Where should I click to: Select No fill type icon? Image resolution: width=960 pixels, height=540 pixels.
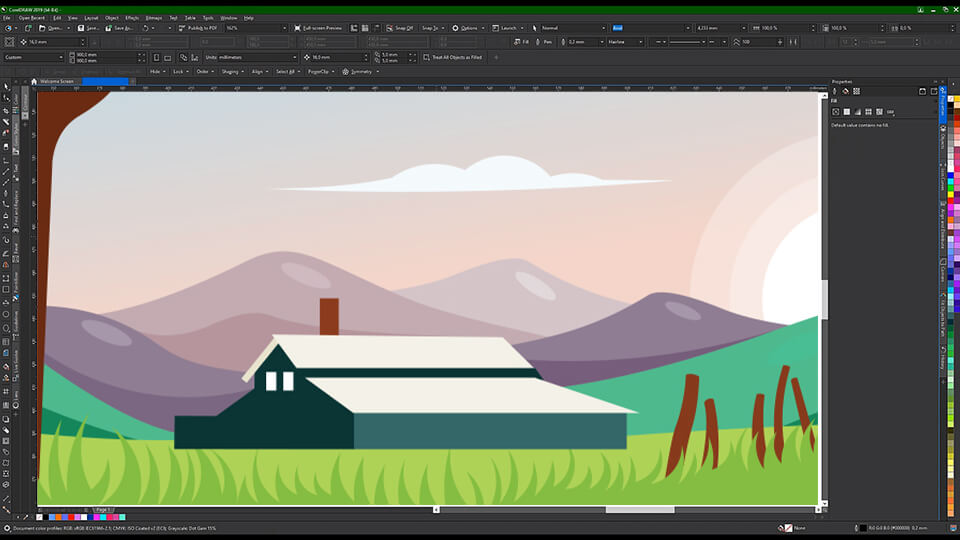[836, 112]
